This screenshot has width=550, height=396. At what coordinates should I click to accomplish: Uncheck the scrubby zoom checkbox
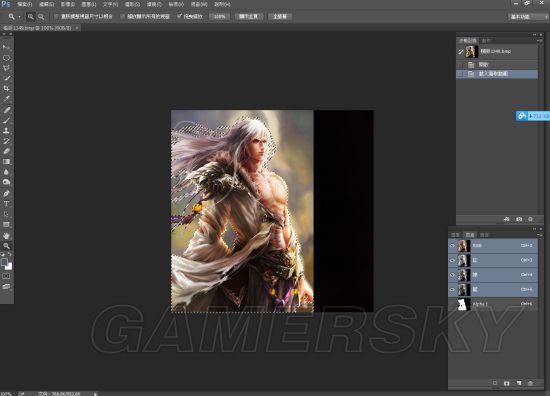(x=180, y=16)
